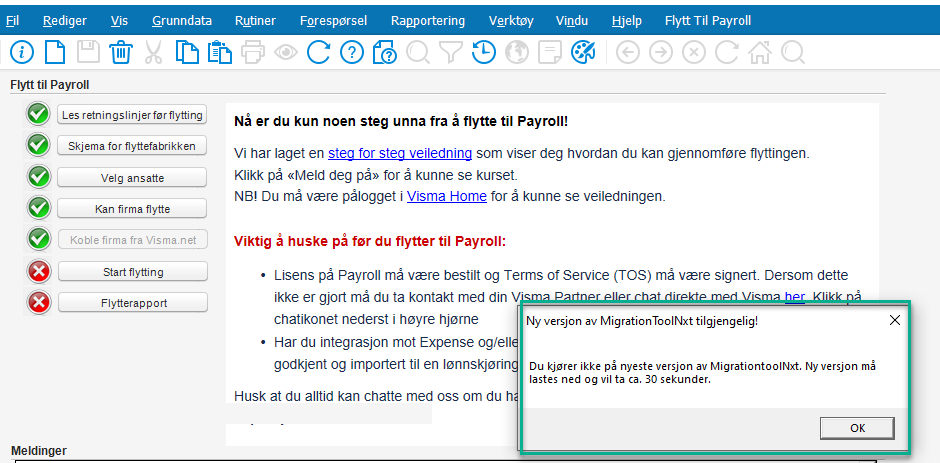Screen dimensions: 940x463
Task: Click the grayed globe icon
Action: [517, 52]
